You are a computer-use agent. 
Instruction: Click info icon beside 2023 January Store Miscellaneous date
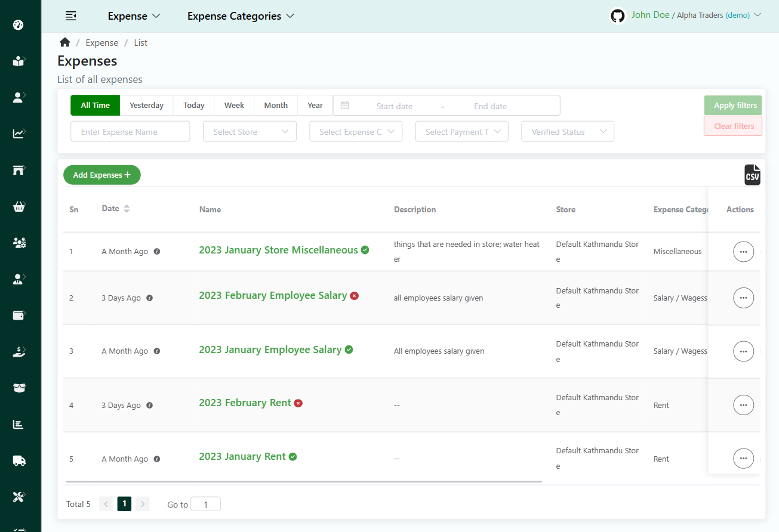pyautogui.click(x=157, y=252)
